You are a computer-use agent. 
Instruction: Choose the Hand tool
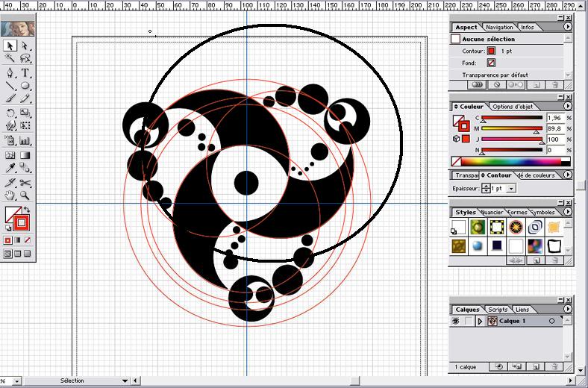[10, 195]
